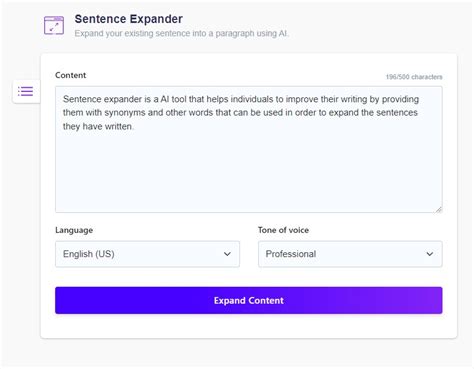Open the English (US) language dropdown
This screenshot has width=474, height=369.
point(147,254)
